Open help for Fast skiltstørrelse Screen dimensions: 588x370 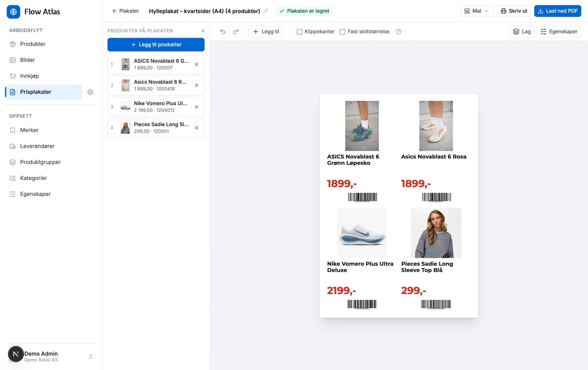click(398, 32)
